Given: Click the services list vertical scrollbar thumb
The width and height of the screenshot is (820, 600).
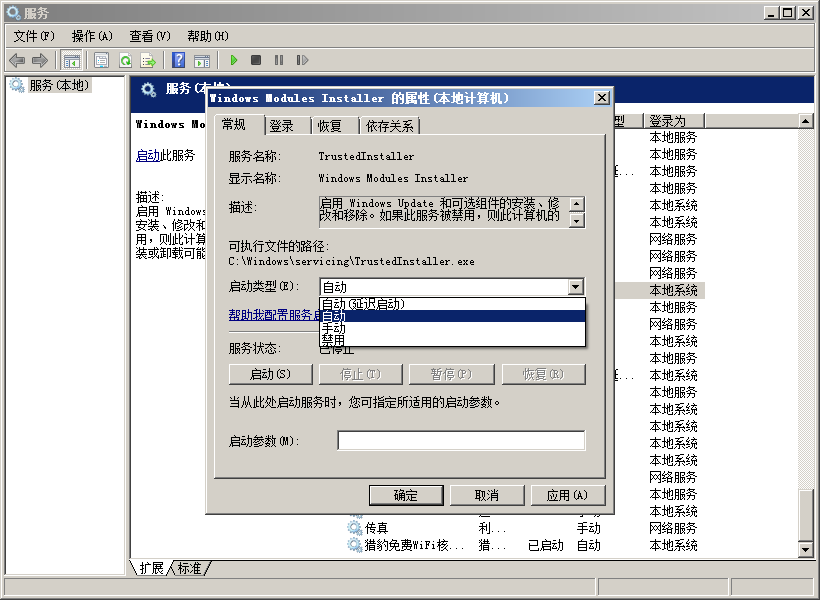Looking at the screenshot, I should coord(806,515).
